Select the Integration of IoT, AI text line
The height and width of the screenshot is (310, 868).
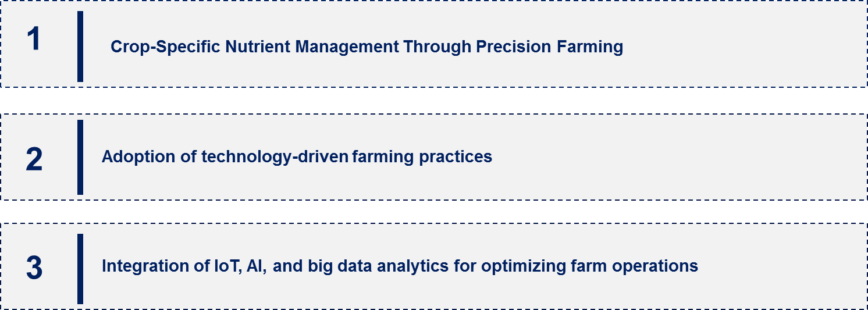[400, 266]
